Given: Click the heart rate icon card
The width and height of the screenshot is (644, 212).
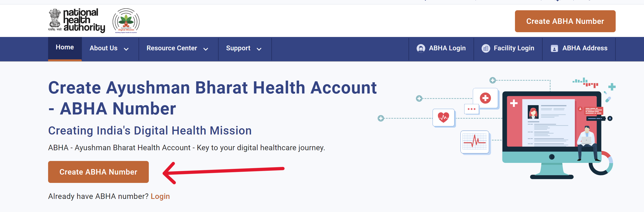Looking at the screenshot, I should [443, 117].
